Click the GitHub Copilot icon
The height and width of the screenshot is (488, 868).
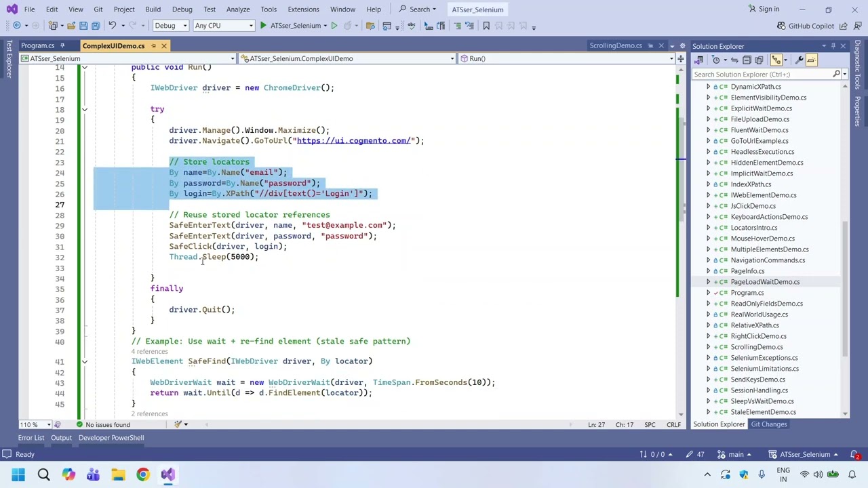(781, 26)
